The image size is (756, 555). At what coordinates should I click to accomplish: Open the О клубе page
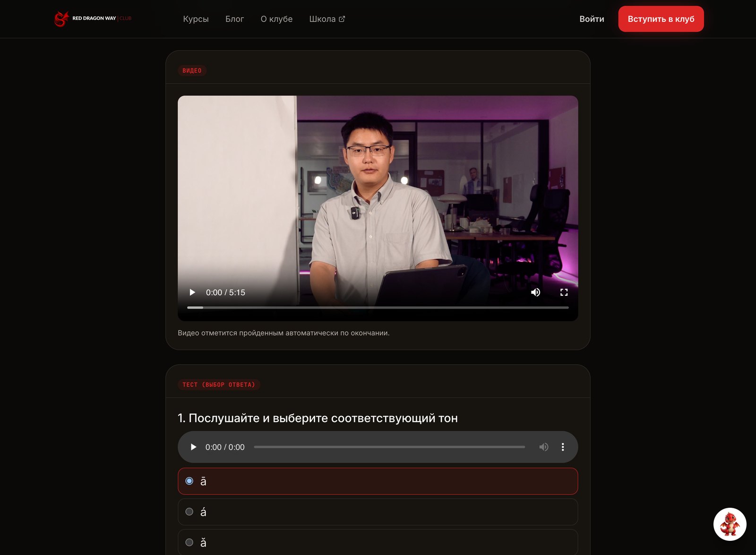pos(276,19)
